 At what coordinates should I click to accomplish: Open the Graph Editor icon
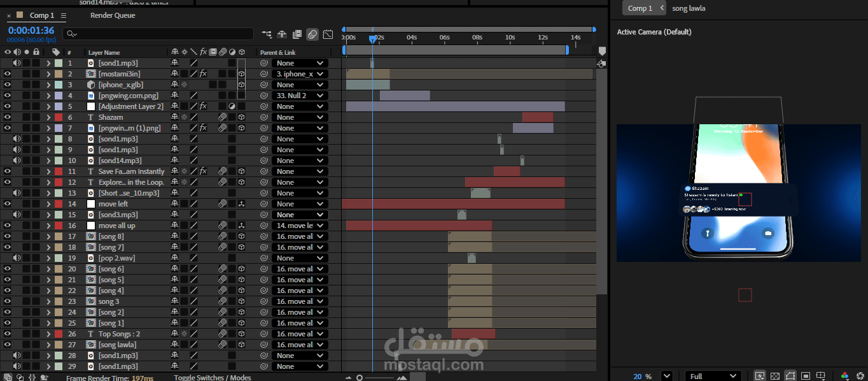328,34
